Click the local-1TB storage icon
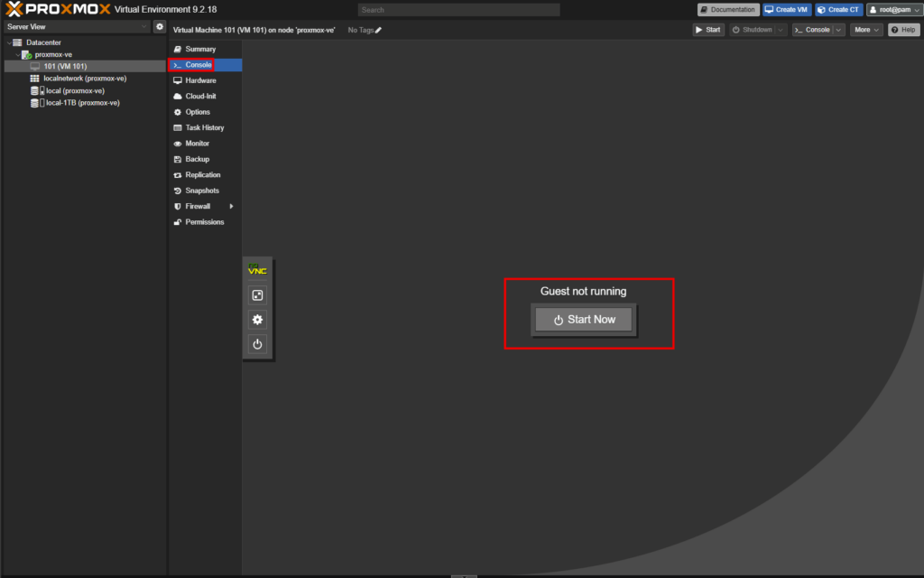The image size is (924, 578). (x=37, y=103)
